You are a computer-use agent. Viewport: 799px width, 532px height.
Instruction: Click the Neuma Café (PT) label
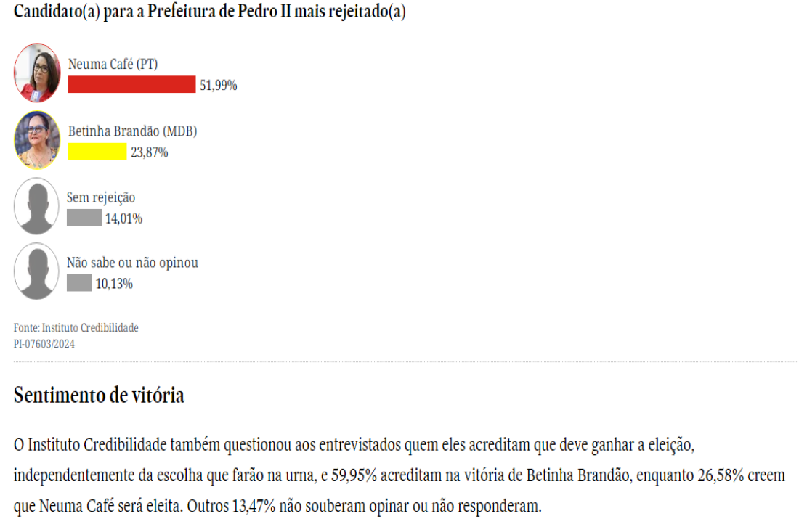(x=113, y=64)
